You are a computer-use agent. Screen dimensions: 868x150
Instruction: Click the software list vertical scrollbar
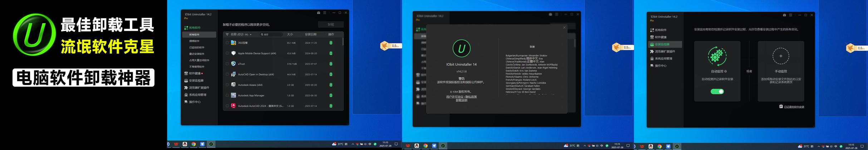click(x=343, y=41)
